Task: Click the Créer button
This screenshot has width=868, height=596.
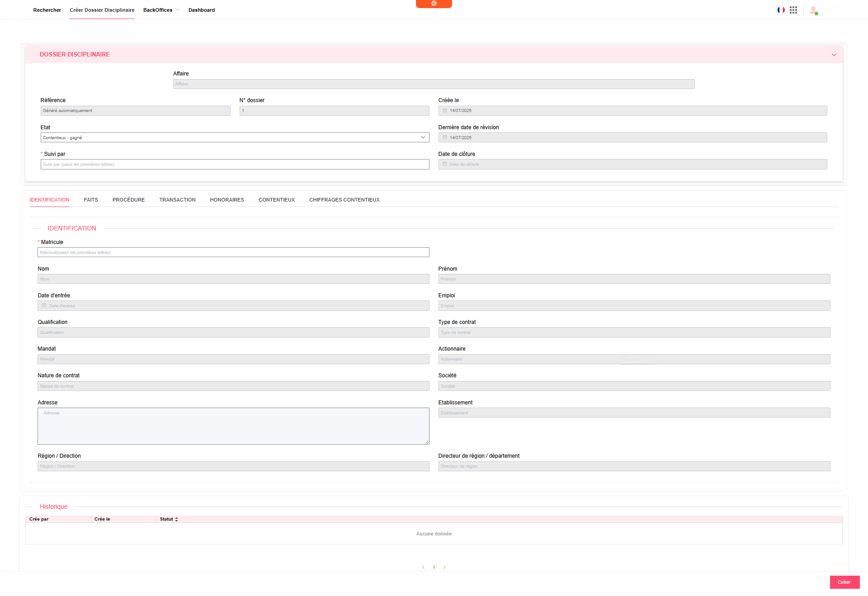Action: click(x=844, y=582)
